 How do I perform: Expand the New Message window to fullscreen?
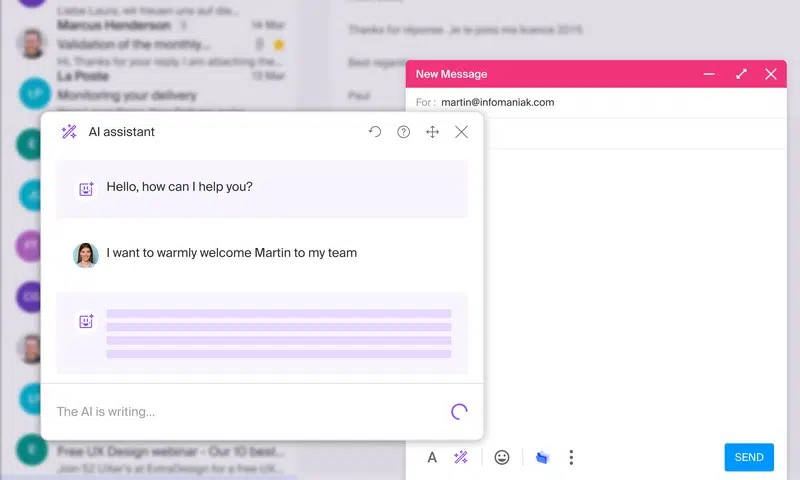(741, 74)
